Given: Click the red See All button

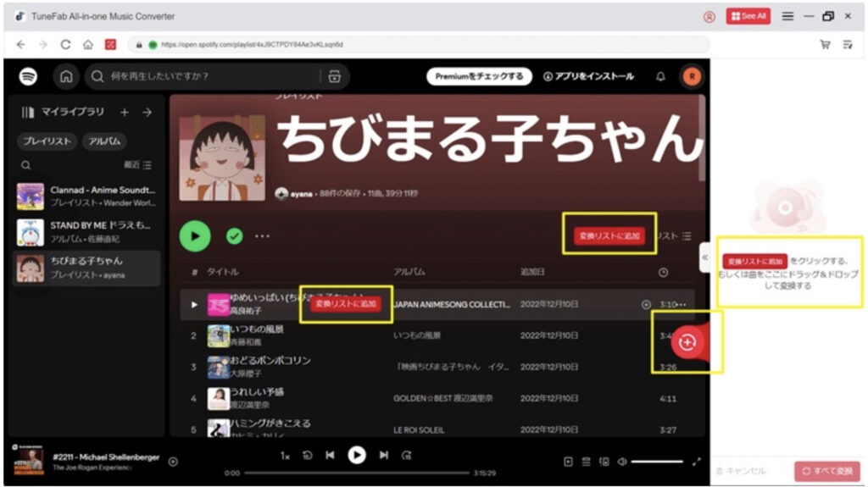Looking at the screenshot, I should [748, 16].
